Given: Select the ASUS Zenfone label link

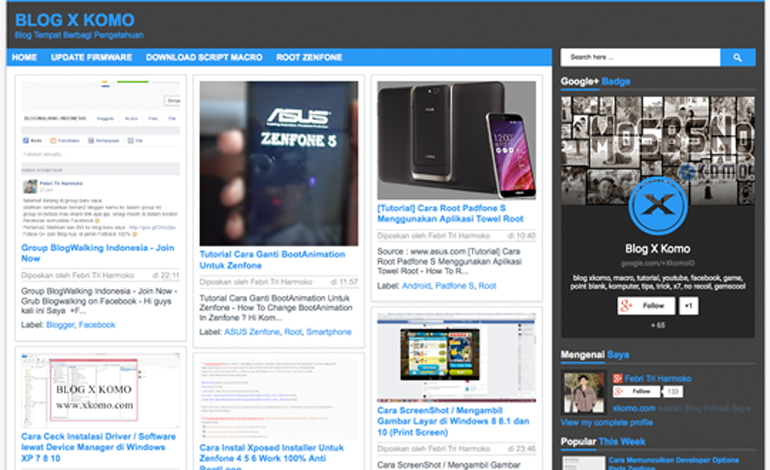Looking at the screenshot, I should (252, 332).
